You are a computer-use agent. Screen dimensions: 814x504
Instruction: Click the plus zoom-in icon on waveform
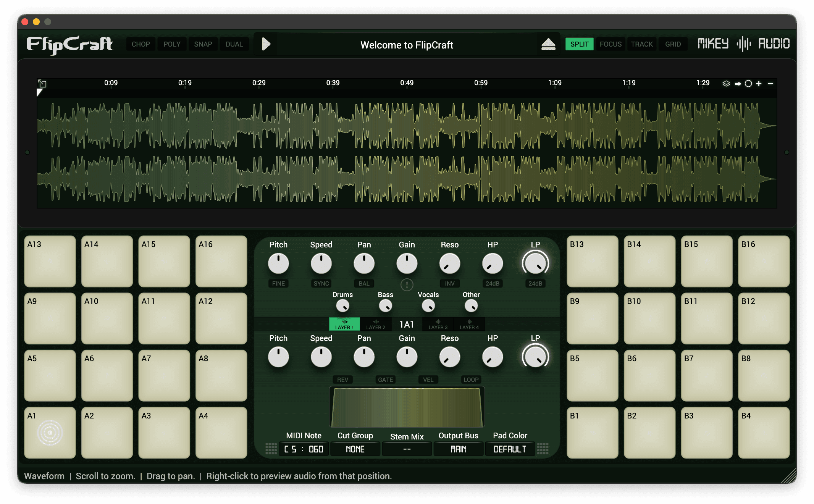759,84
